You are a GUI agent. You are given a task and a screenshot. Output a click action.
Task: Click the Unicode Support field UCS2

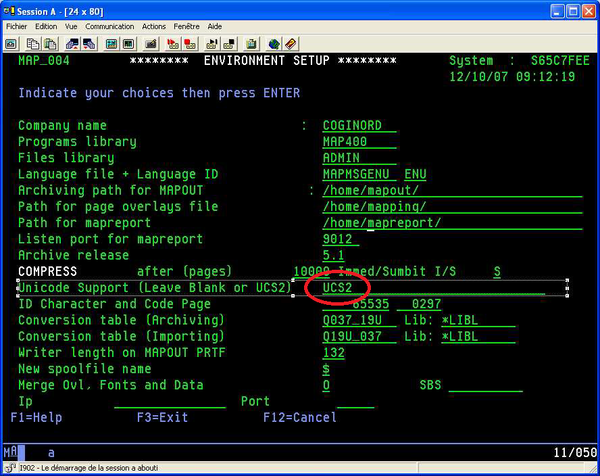click(x=434, y=288)
